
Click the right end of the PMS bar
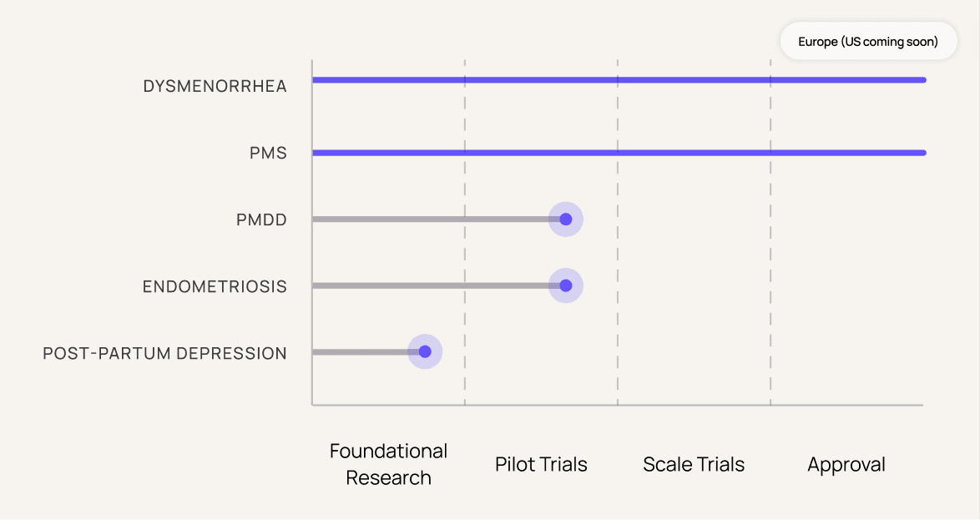pyautogui.click(x=922, y=153)
